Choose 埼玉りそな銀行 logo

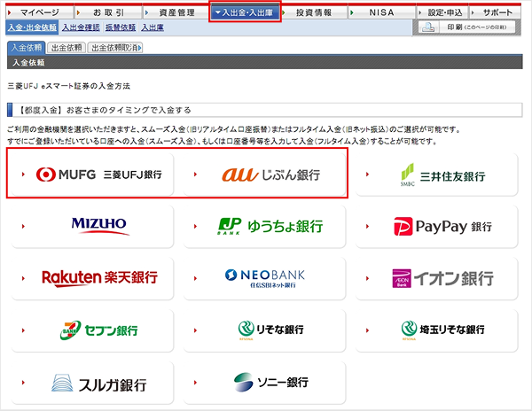[442, 330]
